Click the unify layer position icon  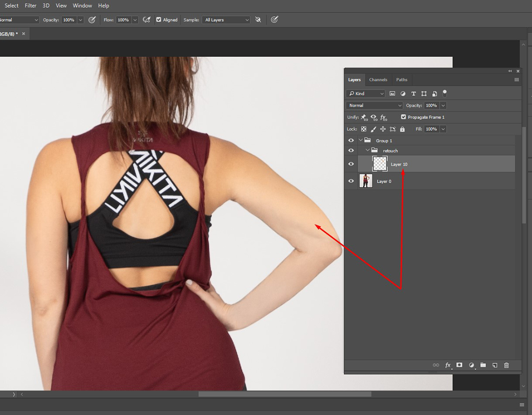tap(364, 117)
